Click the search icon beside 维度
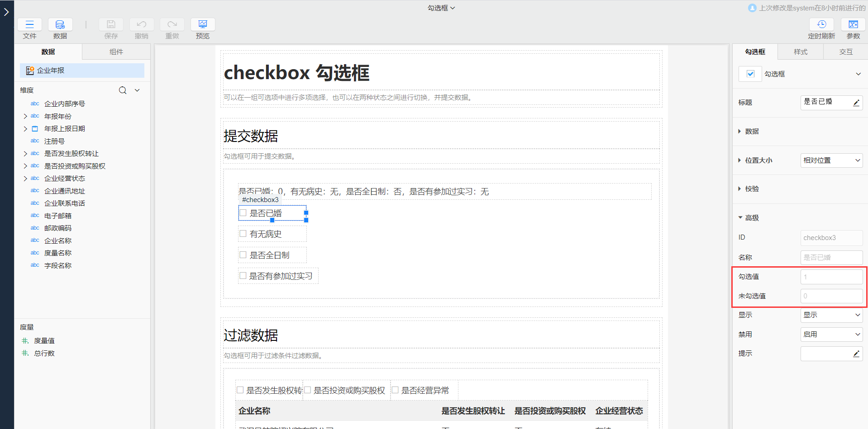 point(123,90)
